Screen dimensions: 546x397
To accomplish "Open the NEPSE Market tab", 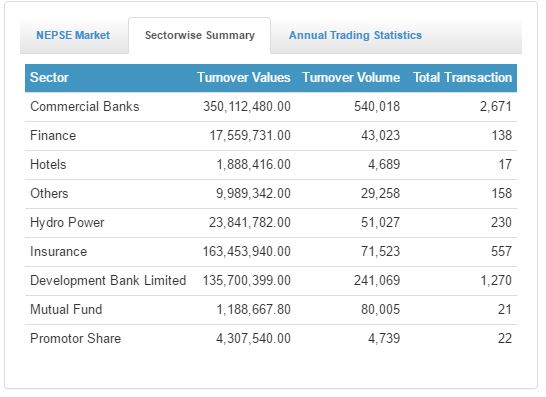I will [x=73, y=36].
